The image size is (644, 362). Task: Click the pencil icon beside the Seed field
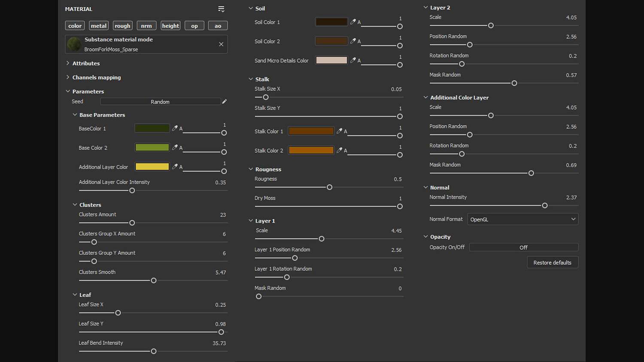224,102
